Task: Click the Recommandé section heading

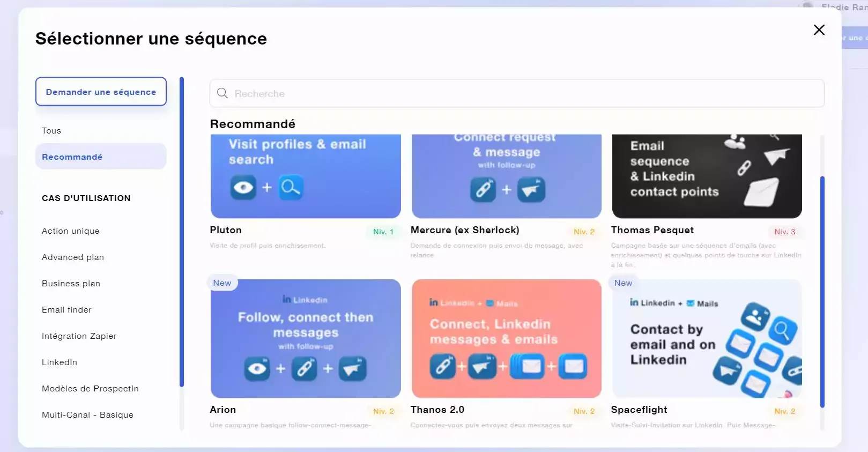Action: tap(253, 124)
